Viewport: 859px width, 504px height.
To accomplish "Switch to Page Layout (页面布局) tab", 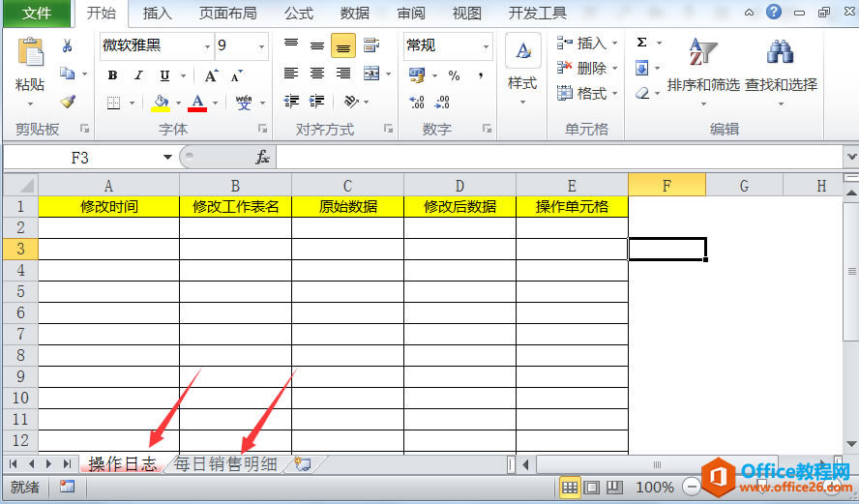I will click(228, 14).
